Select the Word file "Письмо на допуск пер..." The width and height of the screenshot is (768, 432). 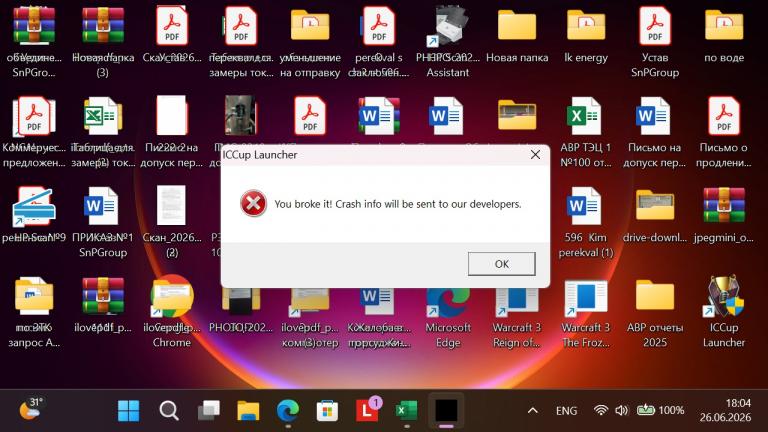654,132
